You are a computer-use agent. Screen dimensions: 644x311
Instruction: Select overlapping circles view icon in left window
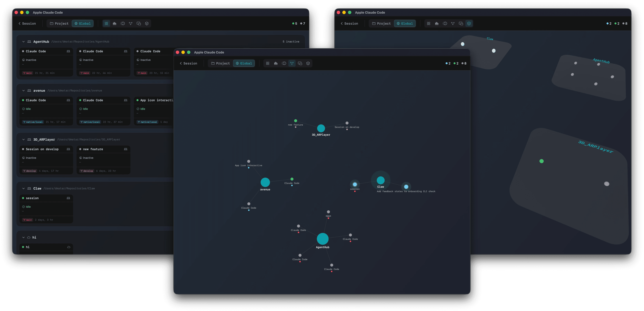(x=122, y=24)
